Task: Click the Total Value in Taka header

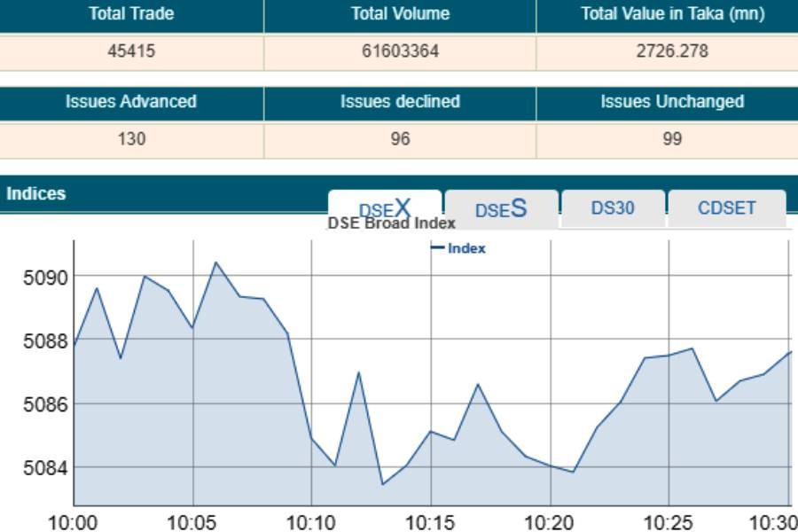Action: [672, 14]
